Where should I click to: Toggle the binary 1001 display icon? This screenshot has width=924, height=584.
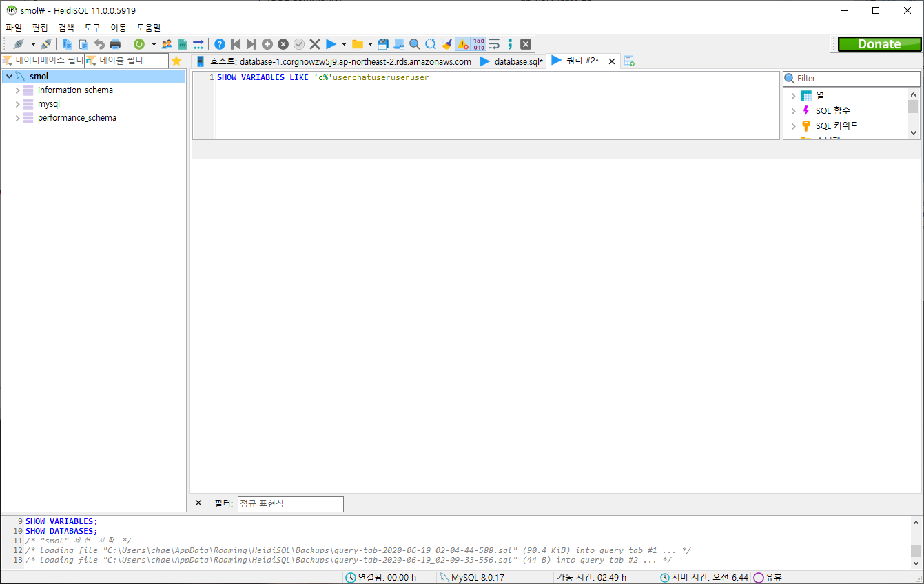(479, 44)
